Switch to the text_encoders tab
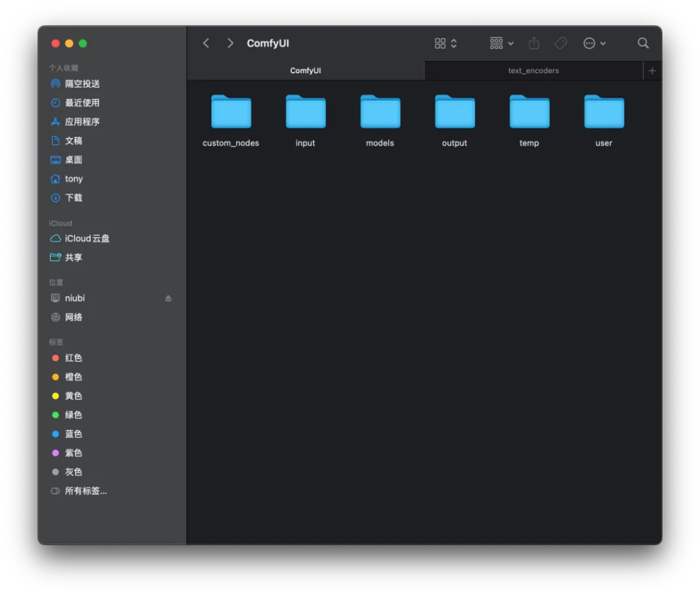 533,70
